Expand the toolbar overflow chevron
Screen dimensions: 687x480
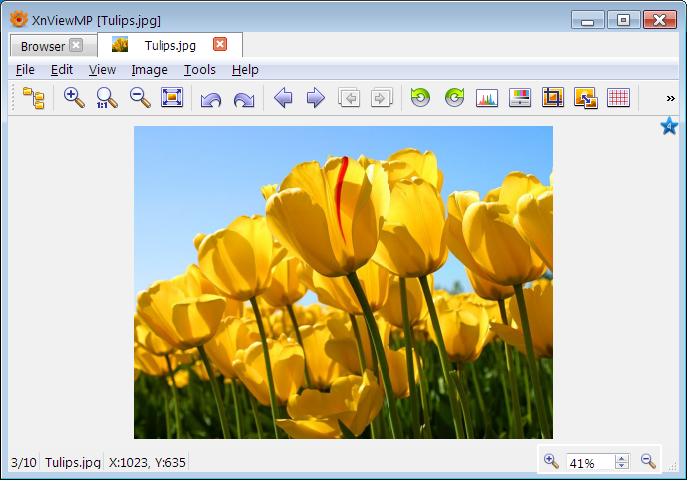670,98
